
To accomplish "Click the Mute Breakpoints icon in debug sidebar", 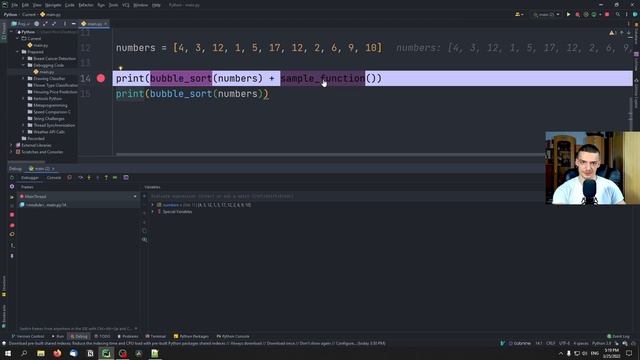I will [x=12, y=234].
